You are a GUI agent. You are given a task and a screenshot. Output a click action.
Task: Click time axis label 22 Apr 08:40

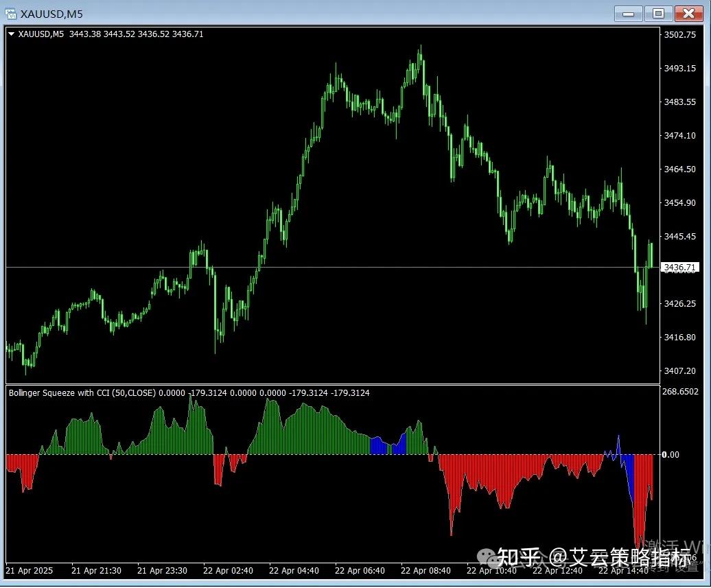(426, 570)
